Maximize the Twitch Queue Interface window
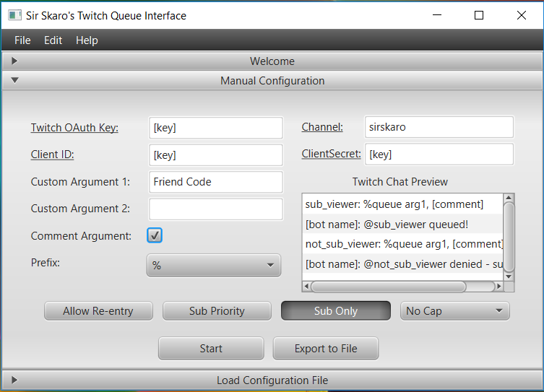 click(479, 15)
